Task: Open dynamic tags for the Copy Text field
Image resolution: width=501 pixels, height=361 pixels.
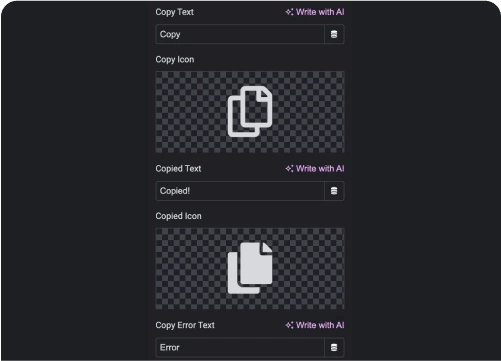Action: click(x=334, y=34)
